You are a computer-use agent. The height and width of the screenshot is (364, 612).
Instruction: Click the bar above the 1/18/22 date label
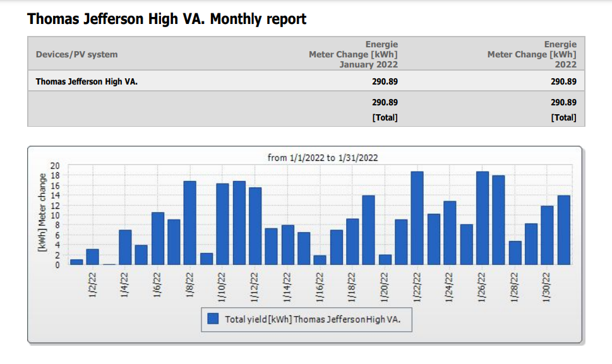pos(352,242)
